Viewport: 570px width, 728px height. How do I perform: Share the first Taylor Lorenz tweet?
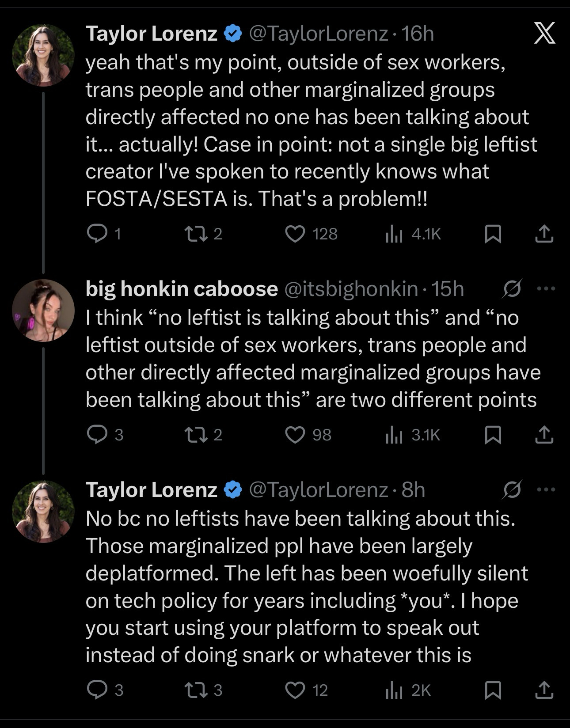544,234
